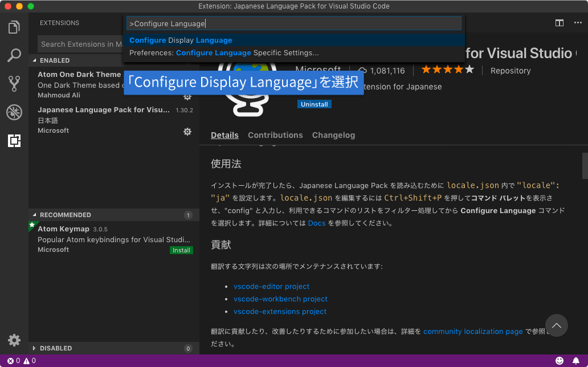Open the Debug view in the activity bar
588x367 pixels.
[14, 112]
